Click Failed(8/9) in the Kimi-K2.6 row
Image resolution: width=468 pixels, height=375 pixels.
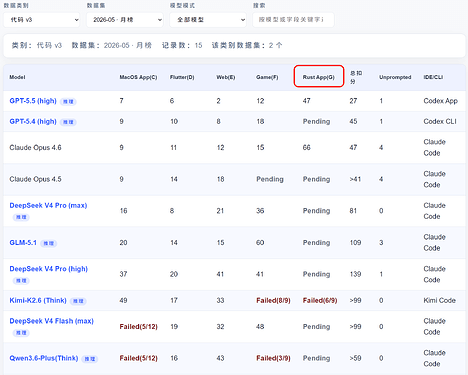273,300
